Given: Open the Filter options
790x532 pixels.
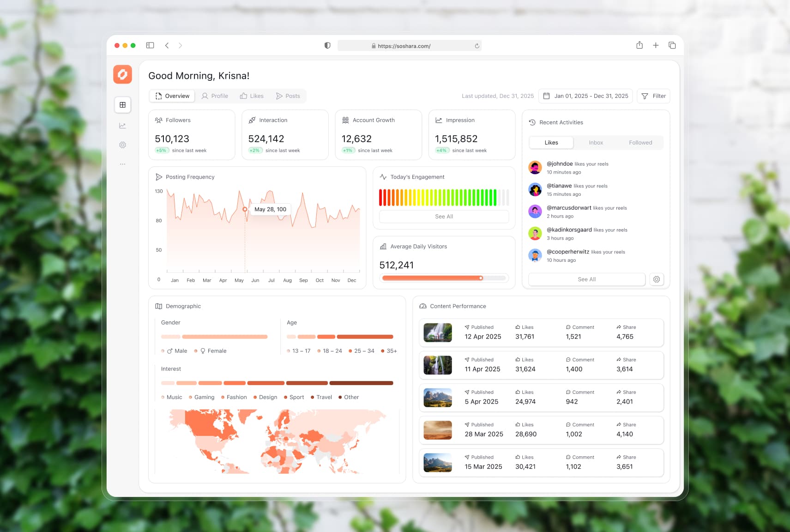Looking at the screenshot, I should click(x=653, y=96).
